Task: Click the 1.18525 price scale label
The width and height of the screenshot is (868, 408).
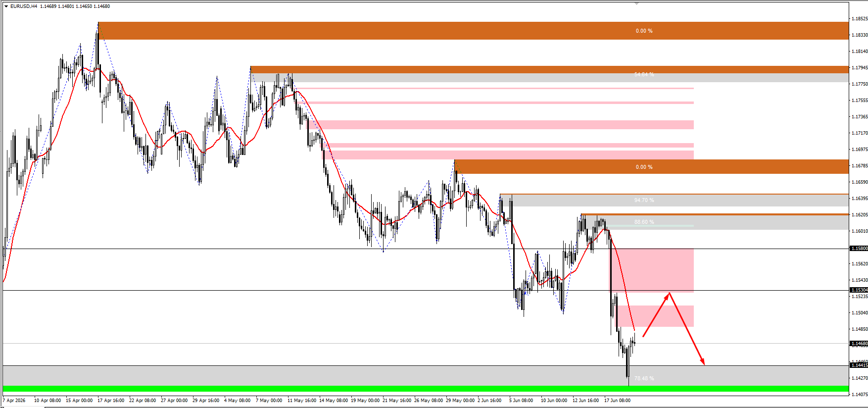Action: [860, 19]
